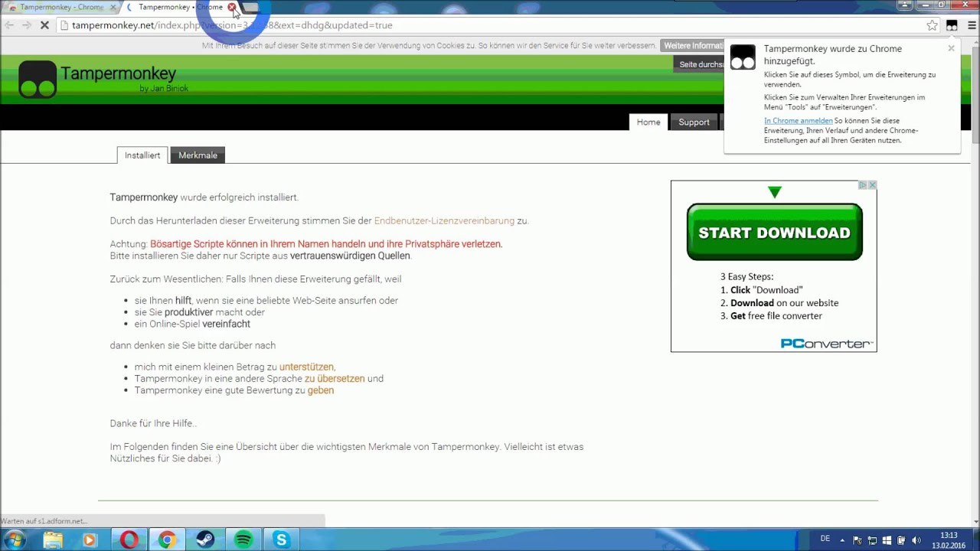Close the ad with X icon
Screen dimensions: 980x551
tap(872, 185)
